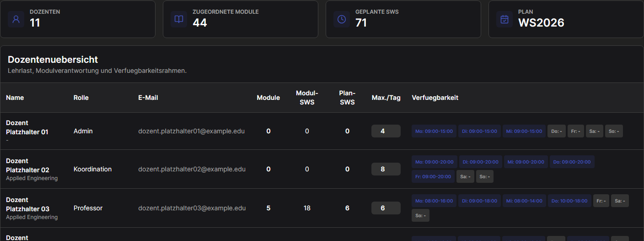Select the row name Dozent Platzhalter 01
Viewport: 644px width, 241px height.
27,127
